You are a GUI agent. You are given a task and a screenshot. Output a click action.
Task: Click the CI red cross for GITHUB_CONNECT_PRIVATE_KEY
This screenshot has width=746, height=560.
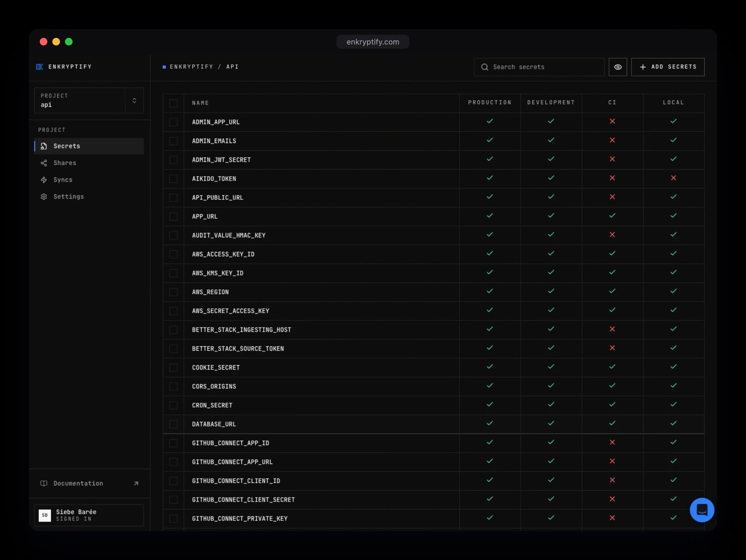pyautogui.click(x=612, y=518)
